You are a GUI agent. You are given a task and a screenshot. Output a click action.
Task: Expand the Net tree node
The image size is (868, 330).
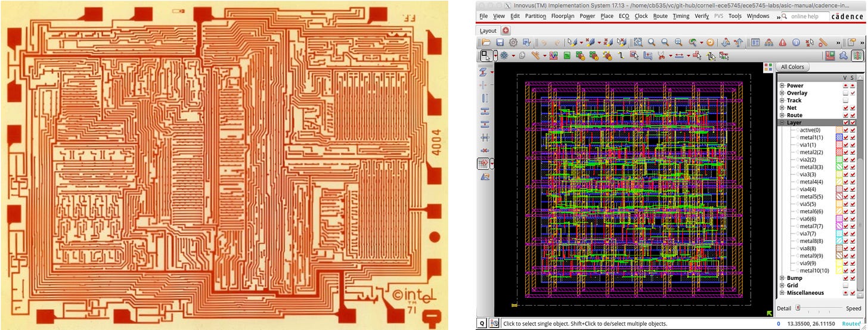point(782,108)
